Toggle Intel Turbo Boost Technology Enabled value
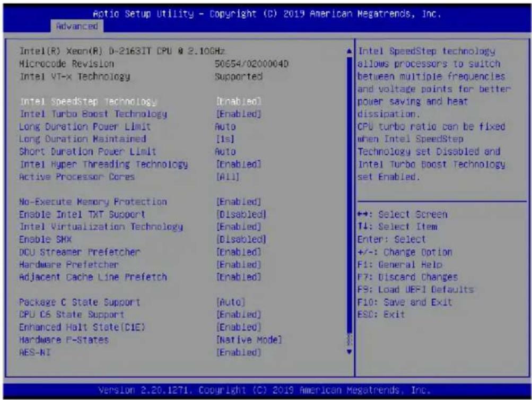Viewport: 532px width, 400px height. (239, 114)
